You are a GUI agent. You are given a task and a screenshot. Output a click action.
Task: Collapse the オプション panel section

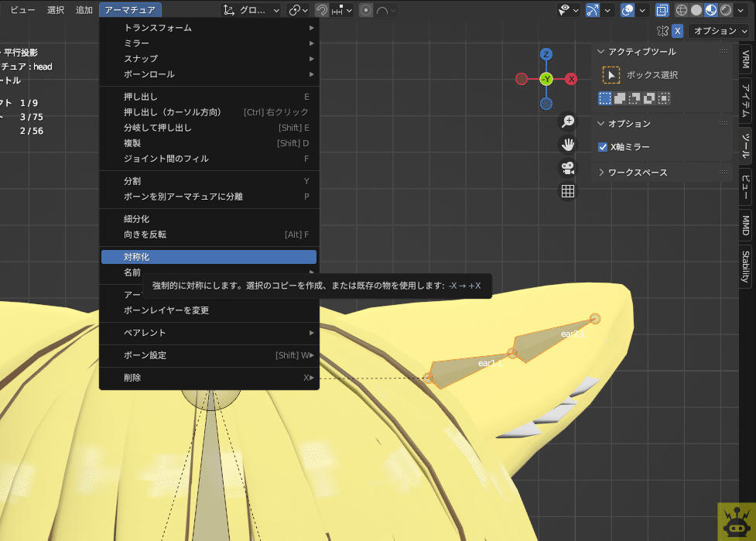point(600,123)
